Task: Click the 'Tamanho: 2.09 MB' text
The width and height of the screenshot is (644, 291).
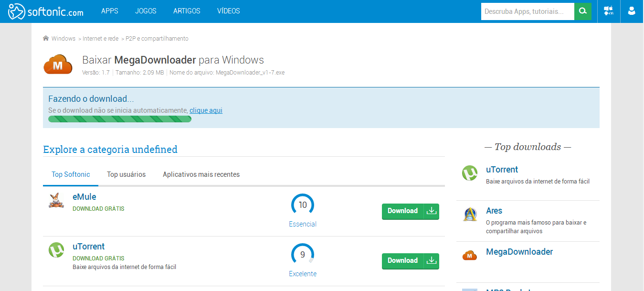Action: [x=140, y=73]
